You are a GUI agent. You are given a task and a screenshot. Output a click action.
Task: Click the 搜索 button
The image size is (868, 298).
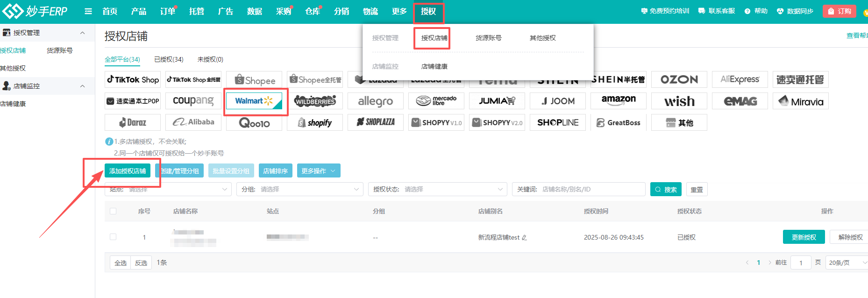(x=666, y=189)
